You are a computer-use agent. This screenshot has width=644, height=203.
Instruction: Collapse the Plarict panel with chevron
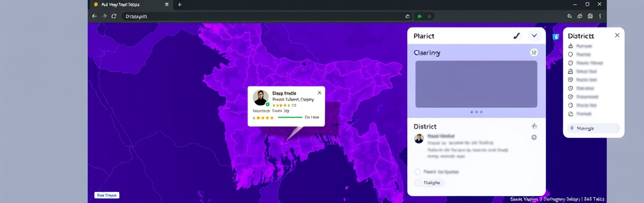534,36
